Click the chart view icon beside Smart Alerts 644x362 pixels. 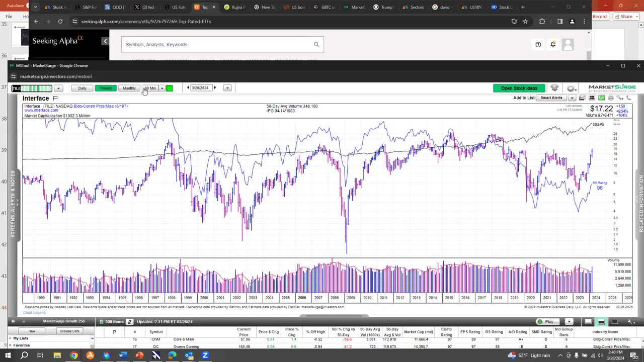pyautogui.click(x=582, y=98)
